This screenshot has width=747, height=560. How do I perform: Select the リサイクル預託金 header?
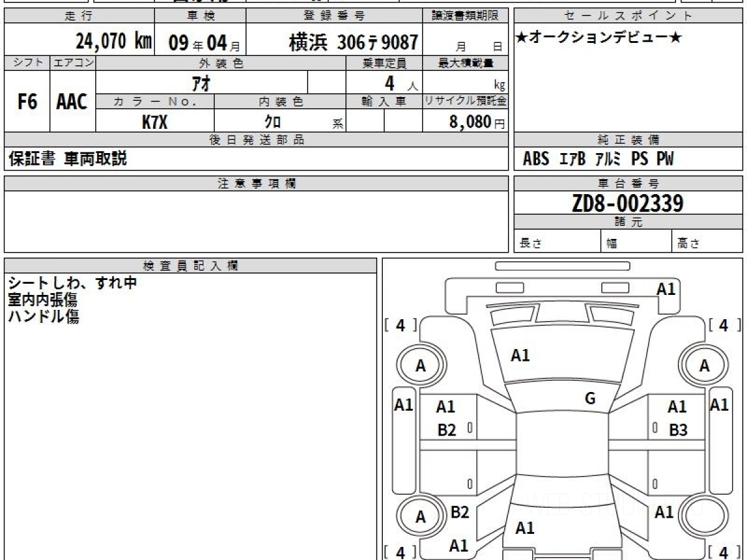[466, 102]
